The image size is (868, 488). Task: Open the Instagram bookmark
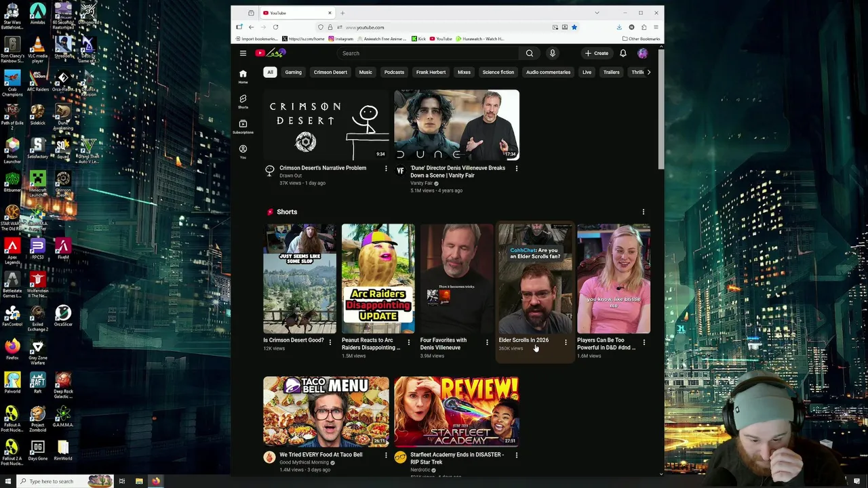tap(341, 39)
